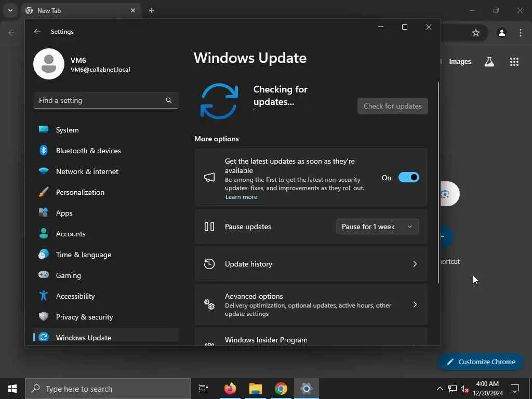This screenshot has height=399, width=532.
Task: Click the taskbar search box
Action: coord(108,389)
